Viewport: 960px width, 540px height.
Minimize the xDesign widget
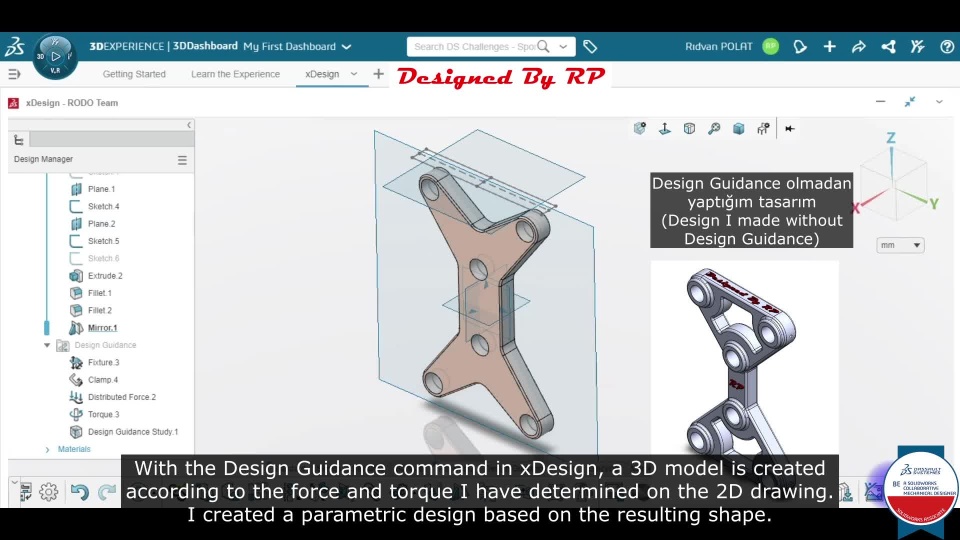880,102
